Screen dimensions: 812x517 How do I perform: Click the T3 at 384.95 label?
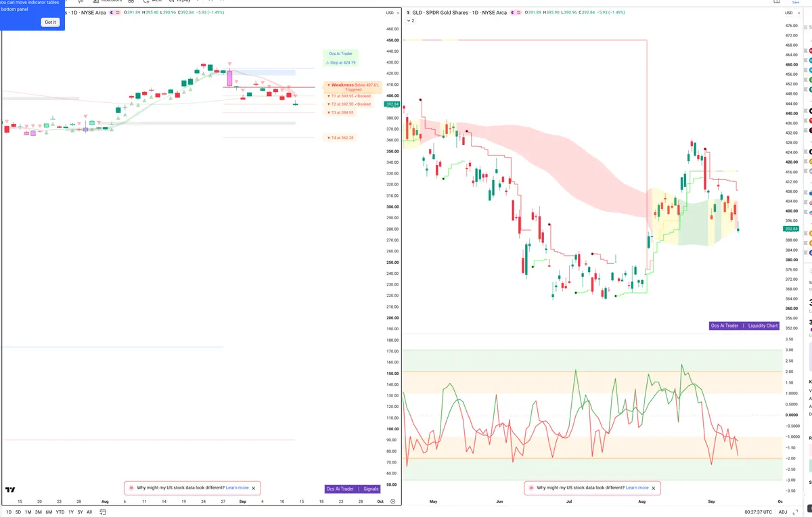pos(340,112)
